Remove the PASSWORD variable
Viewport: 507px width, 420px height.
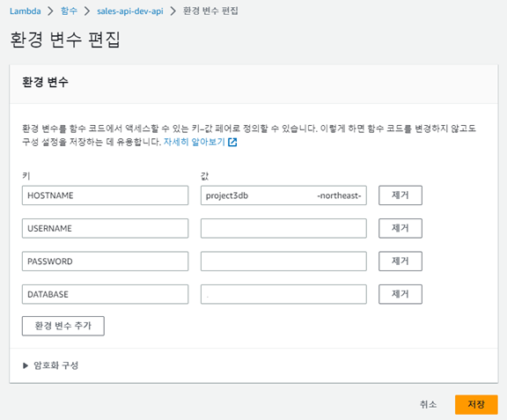(x=400, y=262)
